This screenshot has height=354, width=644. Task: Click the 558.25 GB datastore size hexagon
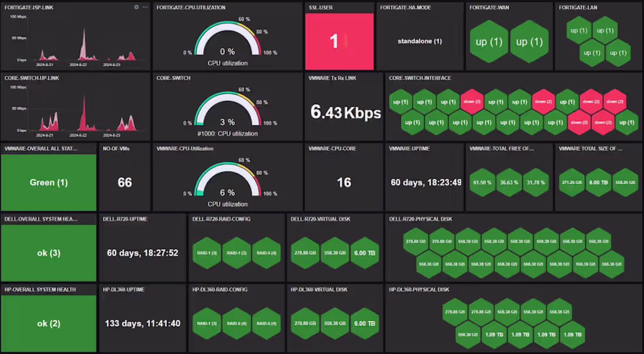click(x=625, y=182)
